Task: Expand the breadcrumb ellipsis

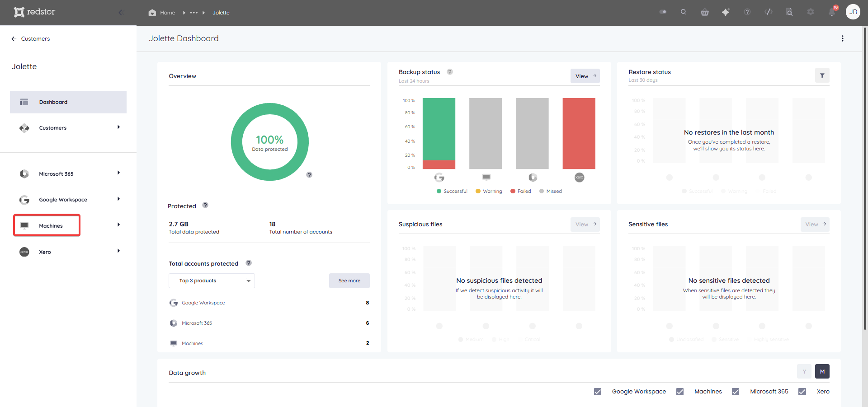Action: pos(194,13)
